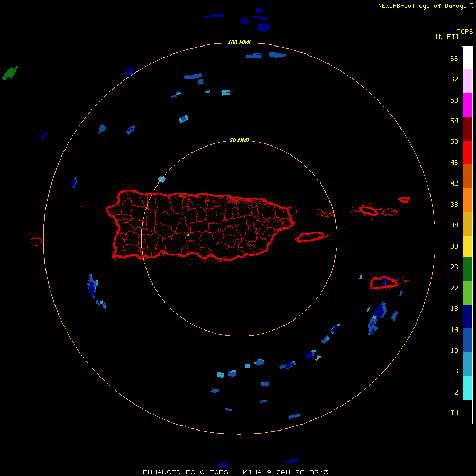Click the navy blue legend band
476x476 pixels.
tap(467, 317)
